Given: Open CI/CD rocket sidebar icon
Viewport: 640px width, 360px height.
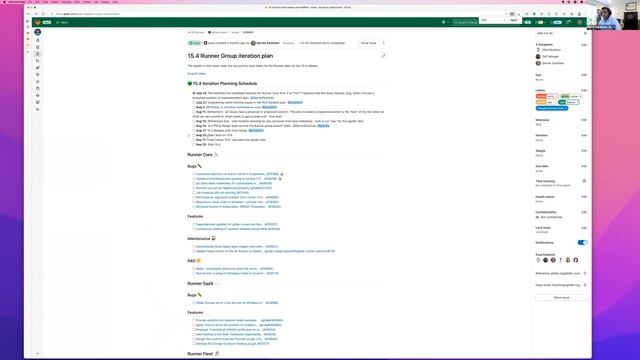Looking at the screenshot, I should click(x=38, y=68).
